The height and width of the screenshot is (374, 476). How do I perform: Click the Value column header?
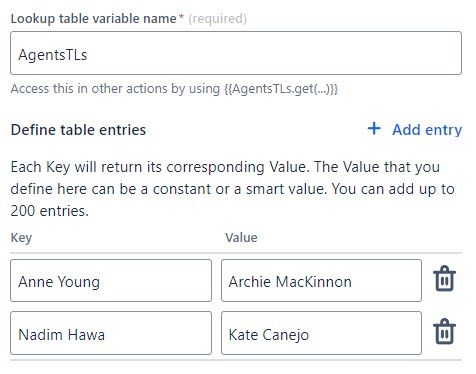[241, 238]
